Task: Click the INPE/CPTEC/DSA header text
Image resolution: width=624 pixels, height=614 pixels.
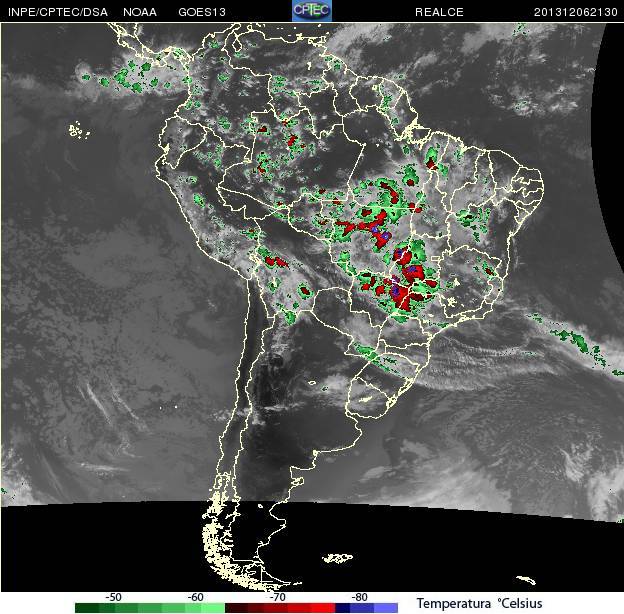Action: pos(58,12)
